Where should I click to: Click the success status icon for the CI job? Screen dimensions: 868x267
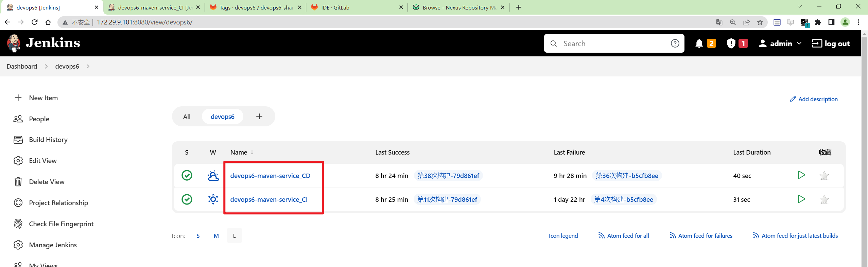coord(187,199)
